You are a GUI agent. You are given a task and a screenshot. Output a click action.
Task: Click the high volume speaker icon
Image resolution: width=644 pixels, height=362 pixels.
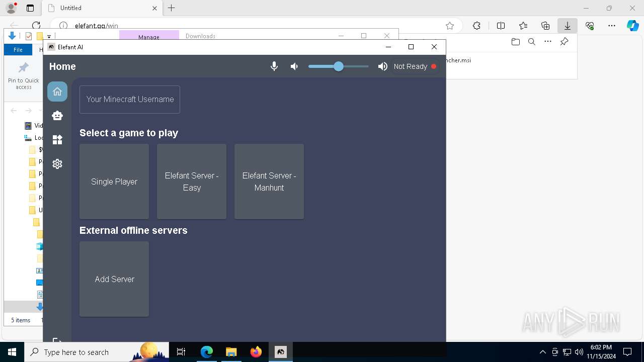382,66
